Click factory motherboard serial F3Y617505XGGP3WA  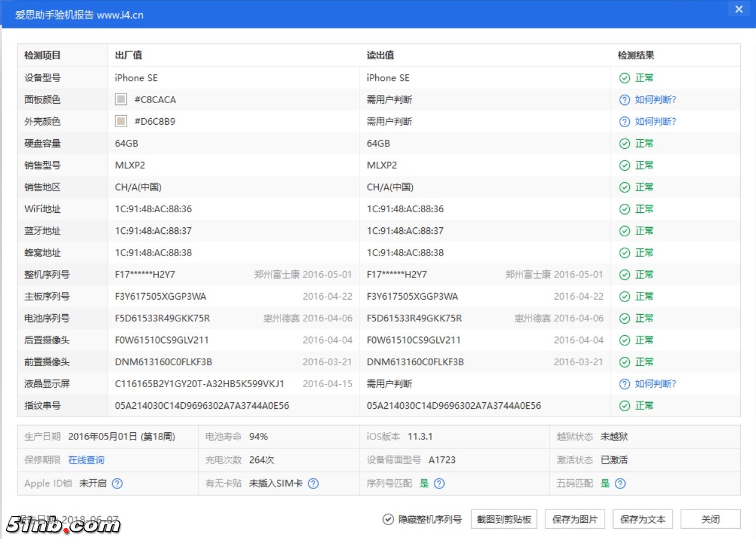click(160, 297)
